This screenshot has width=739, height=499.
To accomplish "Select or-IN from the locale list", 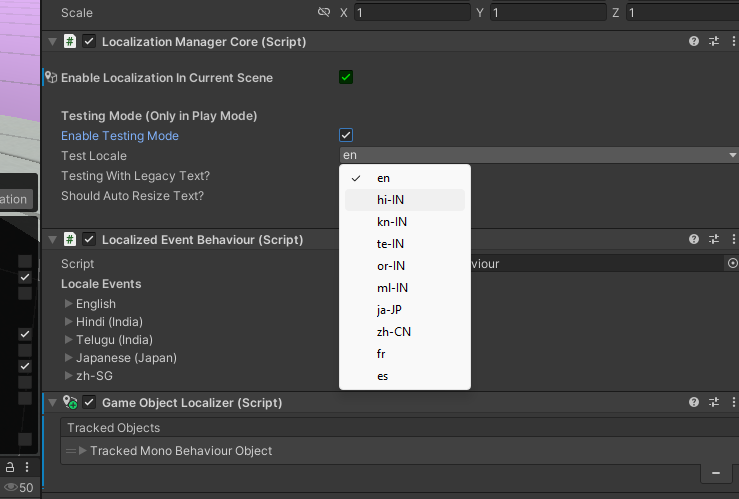I will click(405, 266).
